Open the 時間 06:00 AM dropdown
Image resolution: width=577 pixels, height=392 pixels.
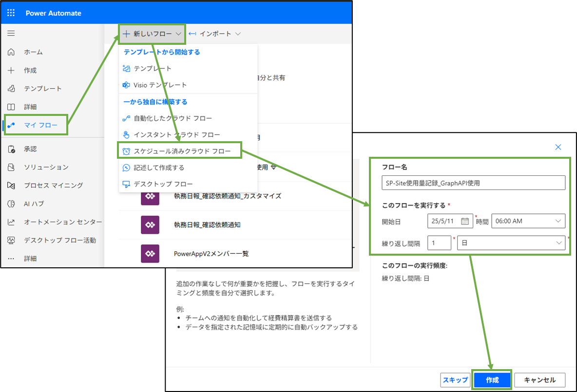(528, 221)
